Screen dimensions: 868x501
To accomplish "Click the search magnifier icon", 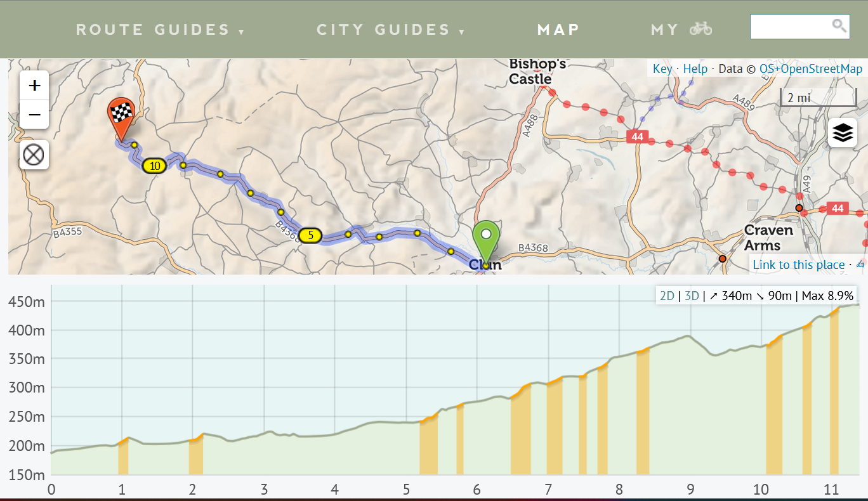I will 839,26.
